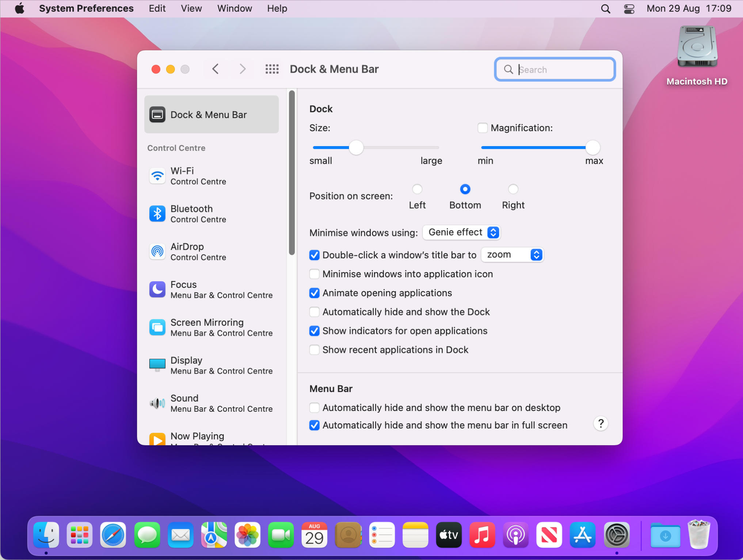Select Bottom dock position radio button

pyautogui.click(x=465, y=189)
